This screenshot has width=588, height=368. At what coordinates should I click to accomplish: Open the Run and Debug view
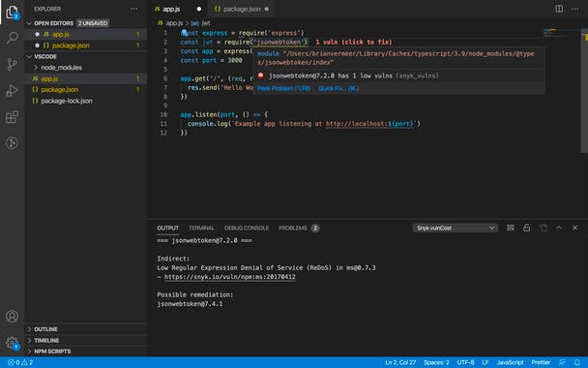pos(12,90)
